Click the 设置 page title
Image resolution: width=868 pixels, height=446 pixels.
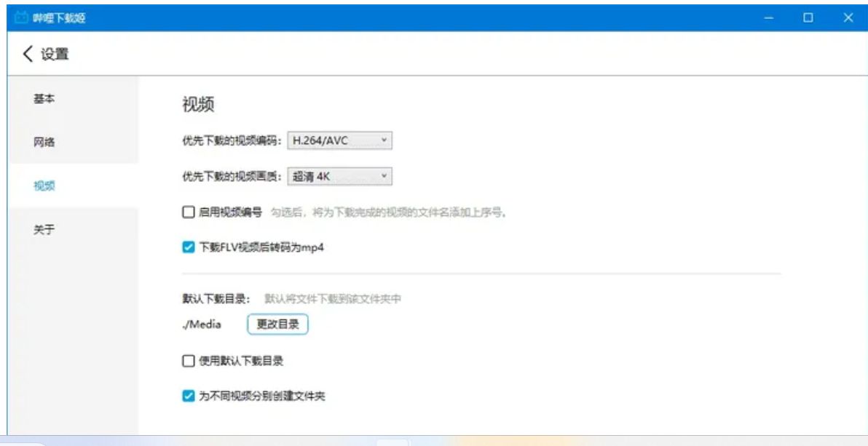point(55,55)
